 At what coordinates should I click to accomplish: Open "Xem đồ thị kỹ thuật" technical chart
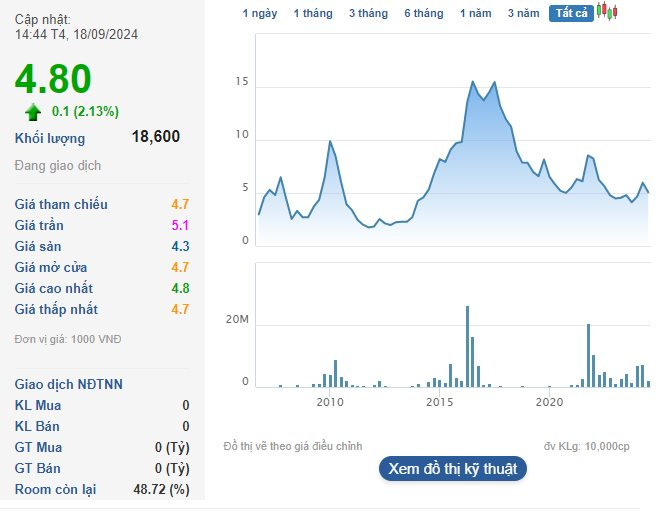click(x=452, y=468)
